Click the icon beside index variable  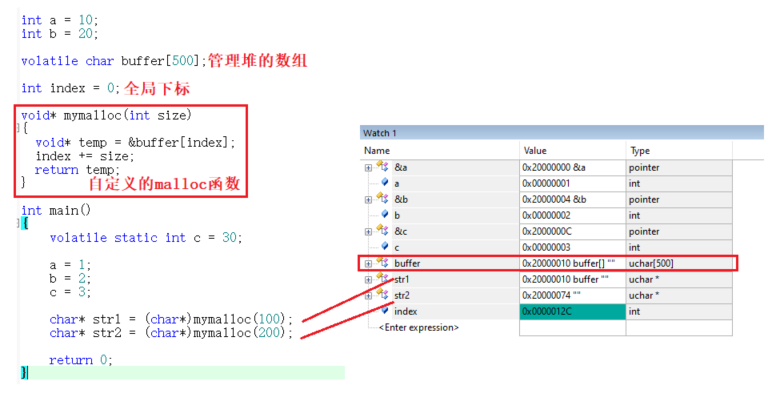click(x=385, y=310)
